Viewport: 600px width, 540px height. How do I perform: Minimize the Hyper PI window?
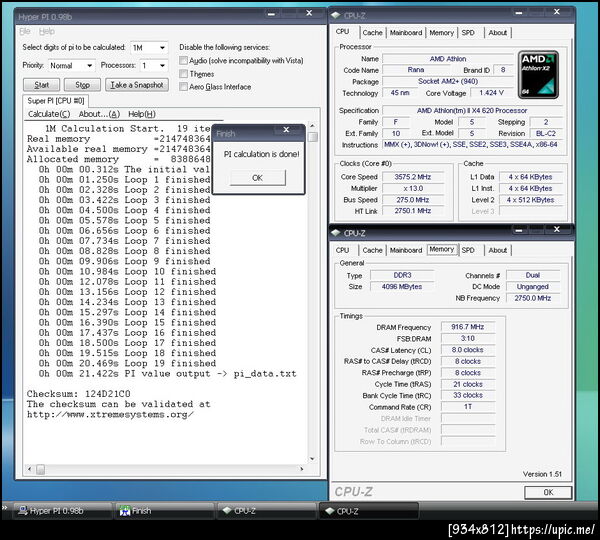coord(271,14)
